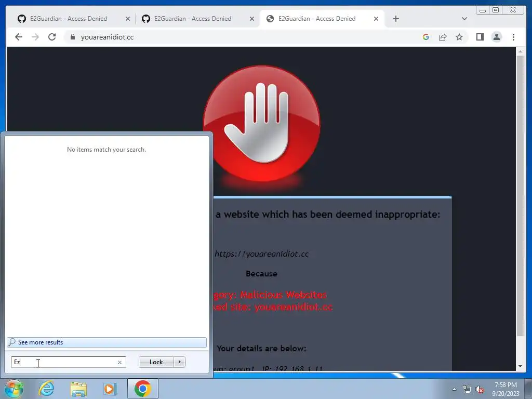Image resolution: width=532 pixels, height=399 pixels.
Task: Open the Chrome profile avatar
Action: (x=496, y=37)
